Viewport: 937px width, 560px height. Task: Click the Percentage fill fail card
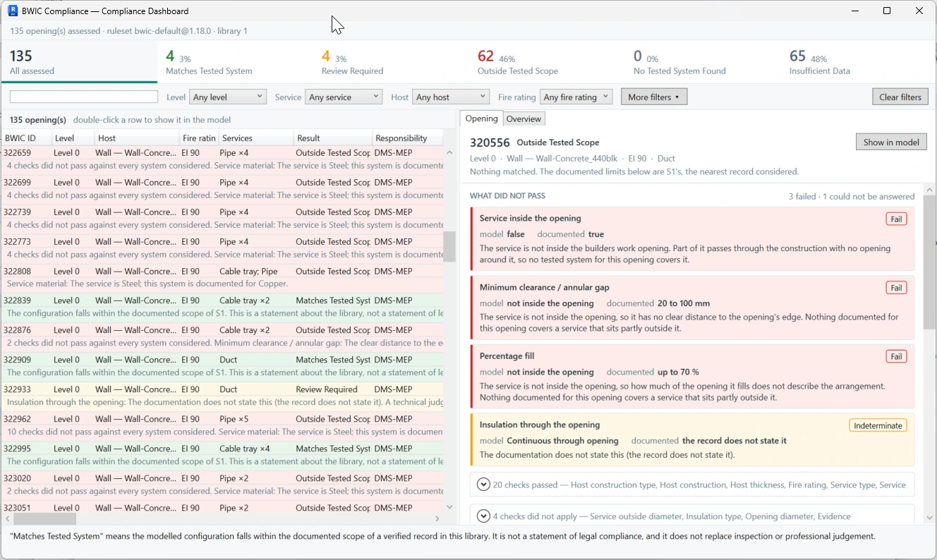pos(692,377)
